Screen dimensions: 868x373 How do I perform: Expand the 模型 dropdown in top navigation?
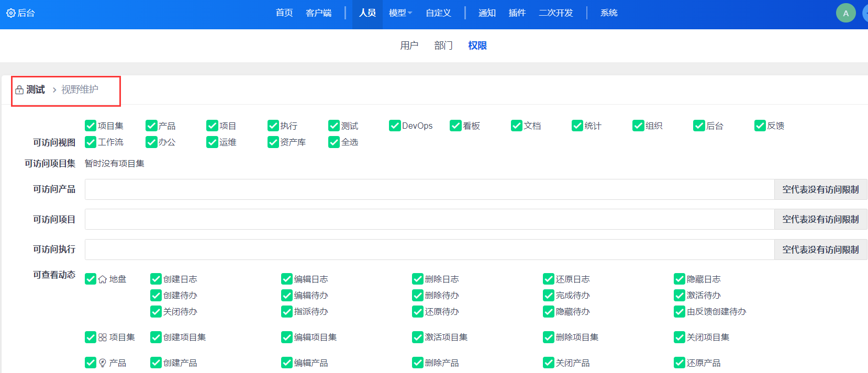(400, 13)
